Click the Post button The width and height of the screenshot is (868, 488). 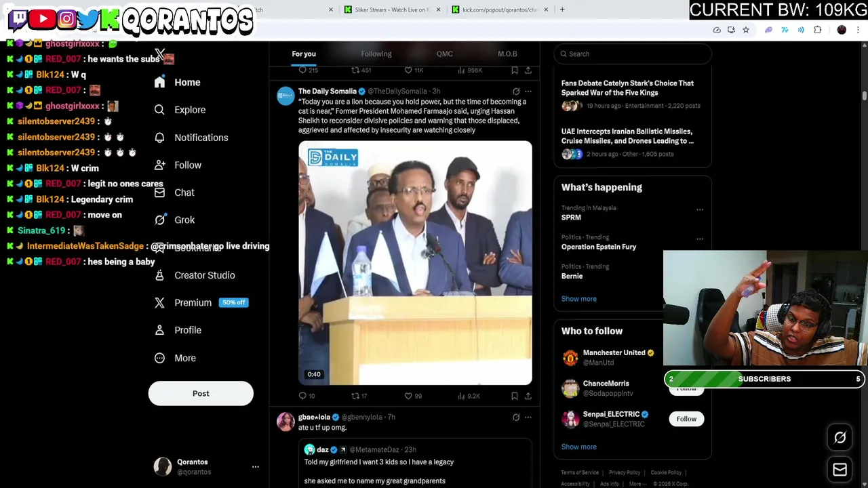click(201, 394)
